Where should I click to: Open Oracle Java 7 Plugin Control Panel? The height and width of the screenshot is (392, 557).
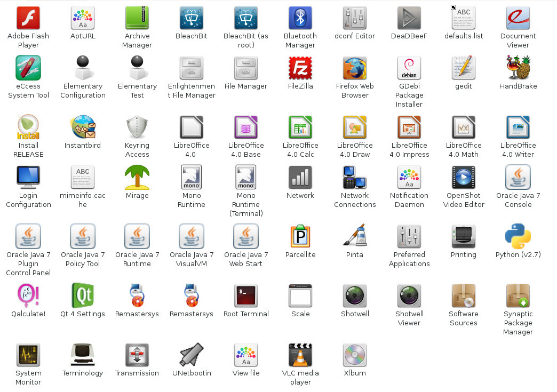click(28, 236)
